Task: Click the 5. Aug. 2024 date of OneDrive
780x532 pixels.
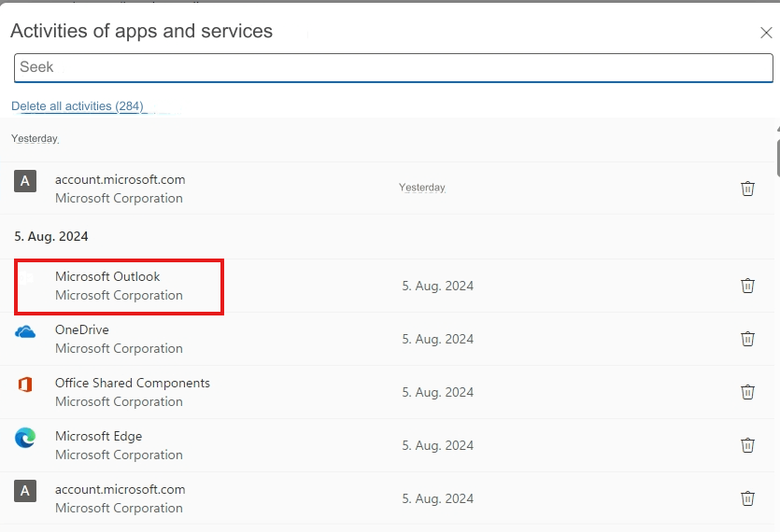Action: point(438,339)
